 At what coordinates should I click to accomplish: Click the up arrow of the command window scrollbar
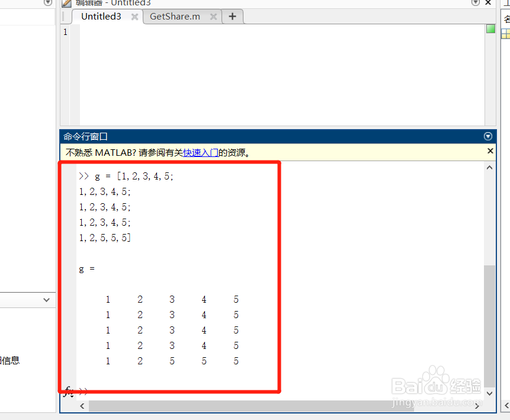coord(489,166)
